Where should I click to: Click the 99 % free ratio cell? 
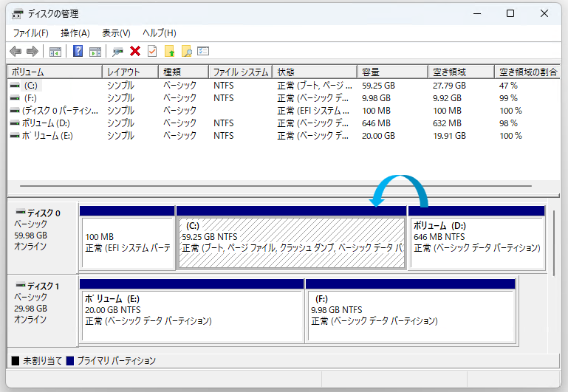[x=508, y=98]
